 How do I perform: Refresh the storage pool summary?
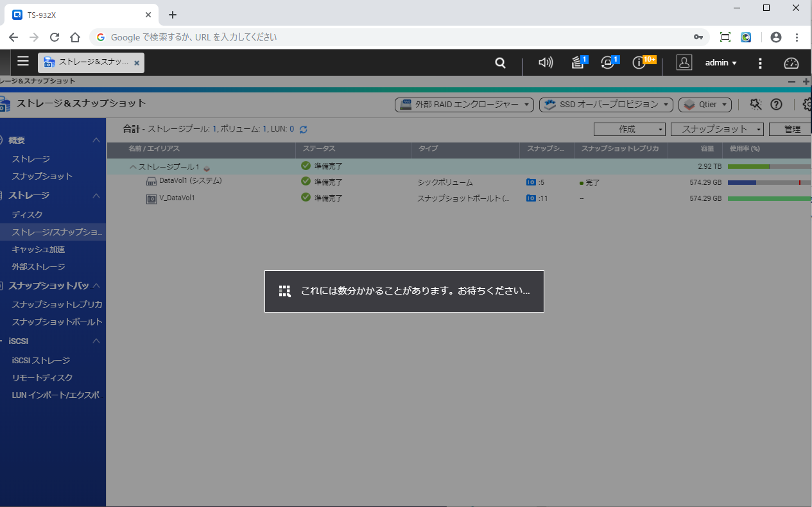[x=304, y=130]
